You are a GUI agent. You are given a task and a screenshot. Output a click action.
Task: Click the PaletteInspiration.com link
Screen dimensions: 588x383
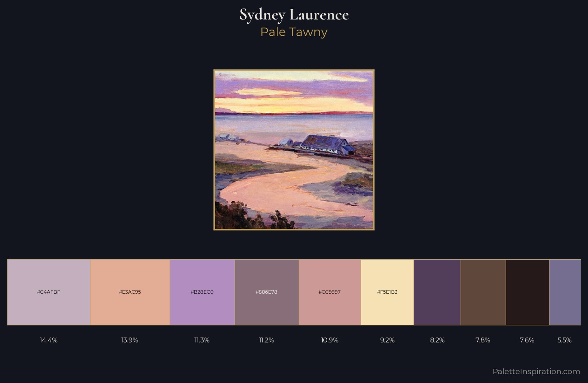pos(536,371)
